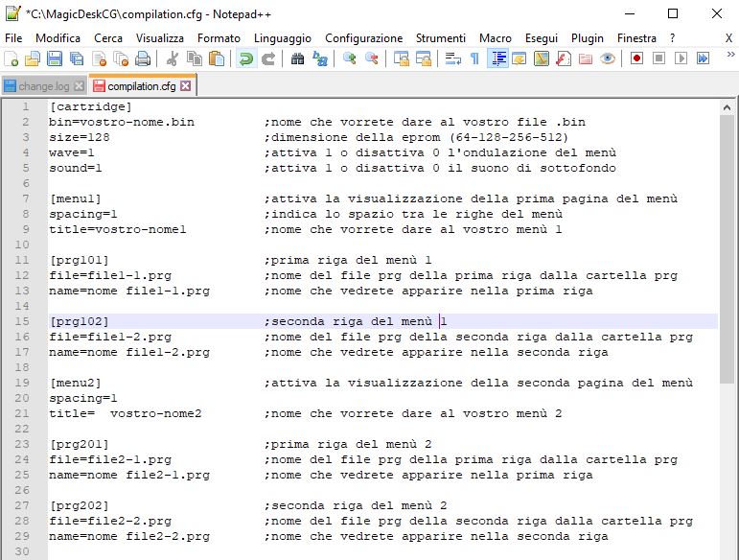Toggle synchronized vertical scrolling
The height and width of the screenshot is (560, 739).
401,58
